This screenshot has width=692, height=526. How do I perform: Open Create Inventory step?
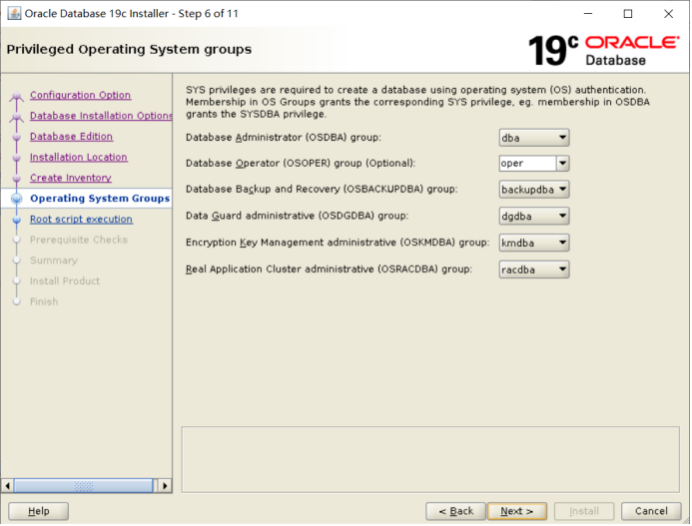tap(71, 178)
